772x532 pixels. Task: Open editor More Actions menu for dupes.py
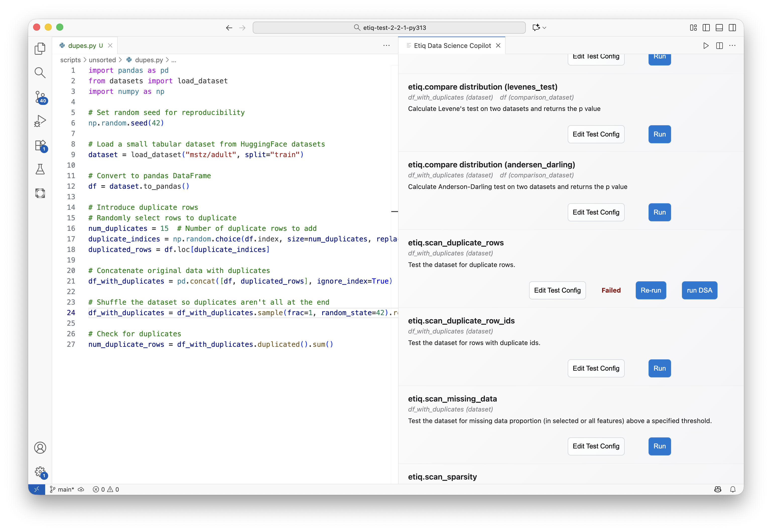(386, 45)
